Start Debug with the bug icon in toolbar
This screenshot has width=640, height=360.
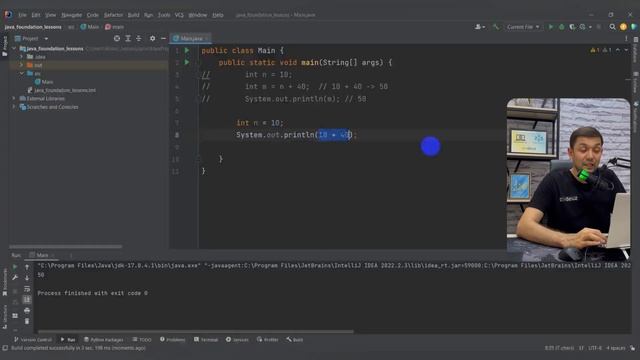pos(562,27)
